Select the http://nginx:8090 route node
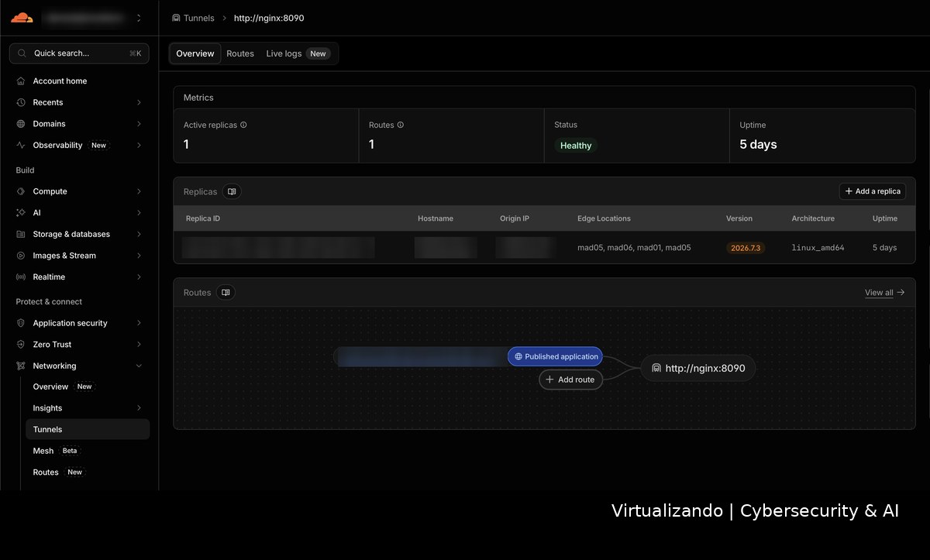930x560 pixels. 698,368
